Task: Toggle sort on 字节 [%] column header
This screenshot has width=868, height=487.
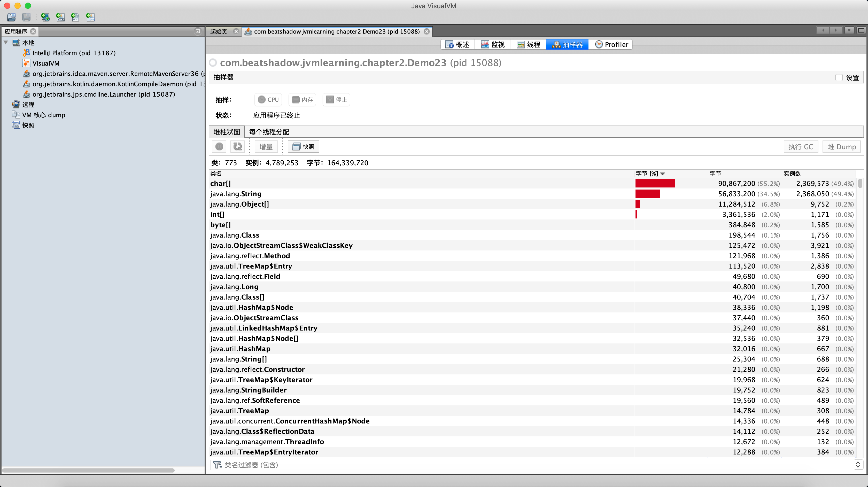Action: (671, 174)
